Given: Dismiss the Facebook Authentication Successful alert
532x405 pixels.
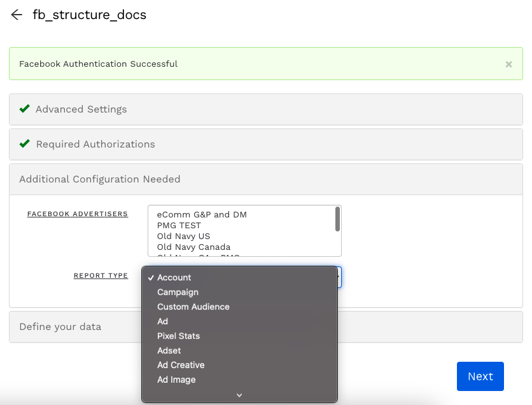Looking at the screenshot, I should tap(508, 64).
